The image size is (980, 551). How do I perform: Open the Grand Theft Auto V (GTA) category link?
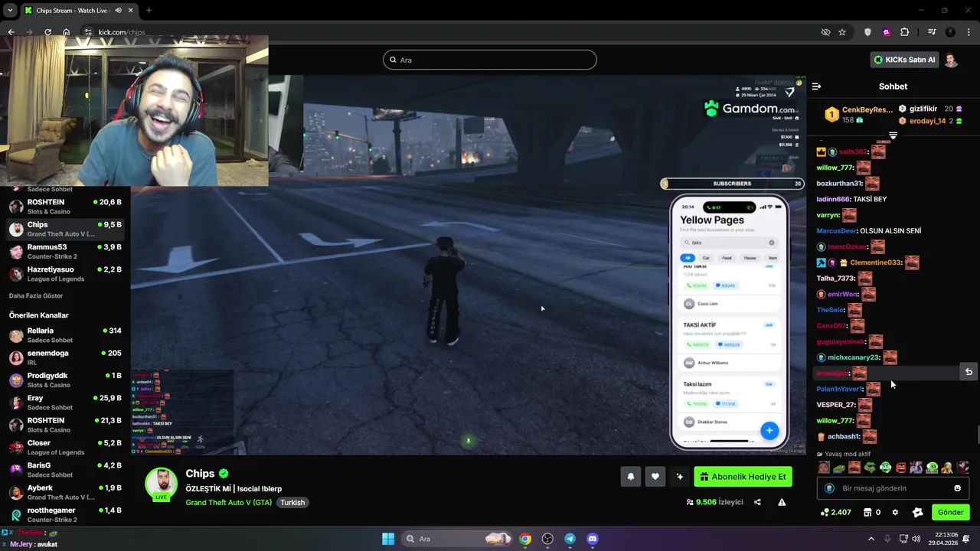(228, 503)
